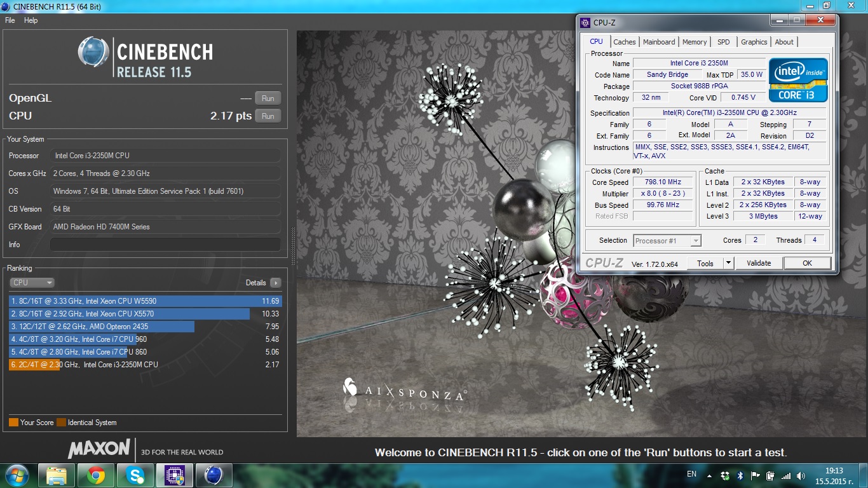This screenshot has height=488, width=868.
Task: Click the Intel Core i3 badge
Action: point(798,80)
